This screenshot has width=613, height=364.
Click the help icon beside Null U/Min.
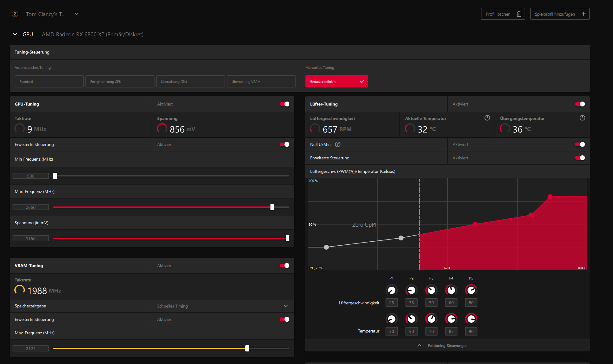coord(338,144)
